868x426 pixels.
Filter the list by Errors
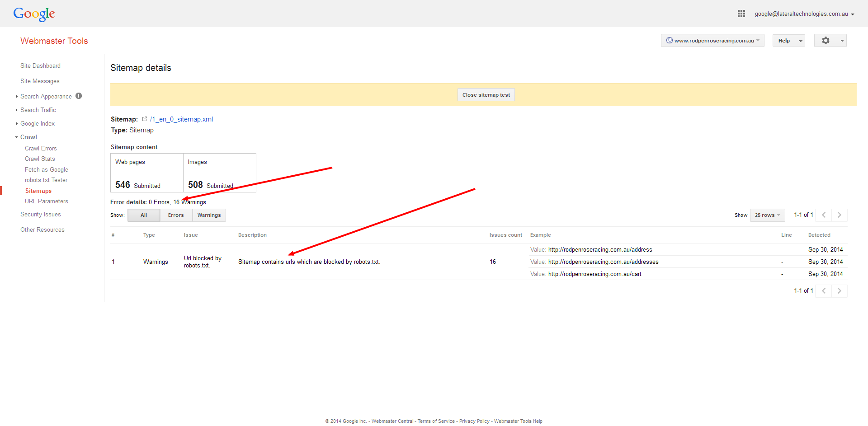176,215
